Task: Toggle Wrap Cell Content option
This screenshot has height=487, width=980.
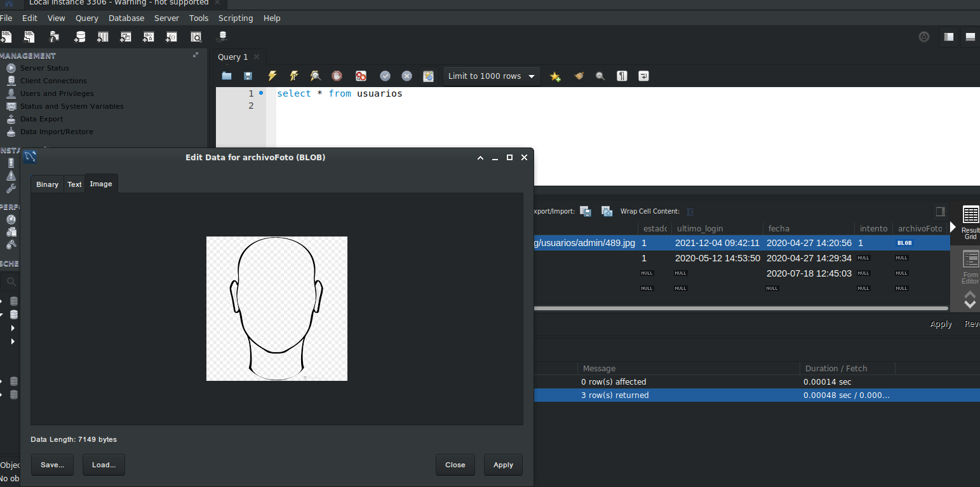Action: point(690,211)
